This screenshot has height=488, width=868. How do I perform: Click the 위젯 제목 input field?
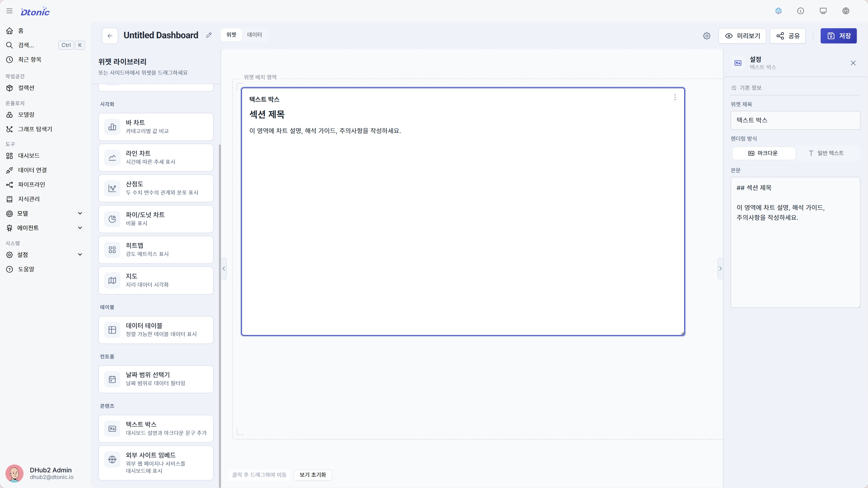[795, 120]
